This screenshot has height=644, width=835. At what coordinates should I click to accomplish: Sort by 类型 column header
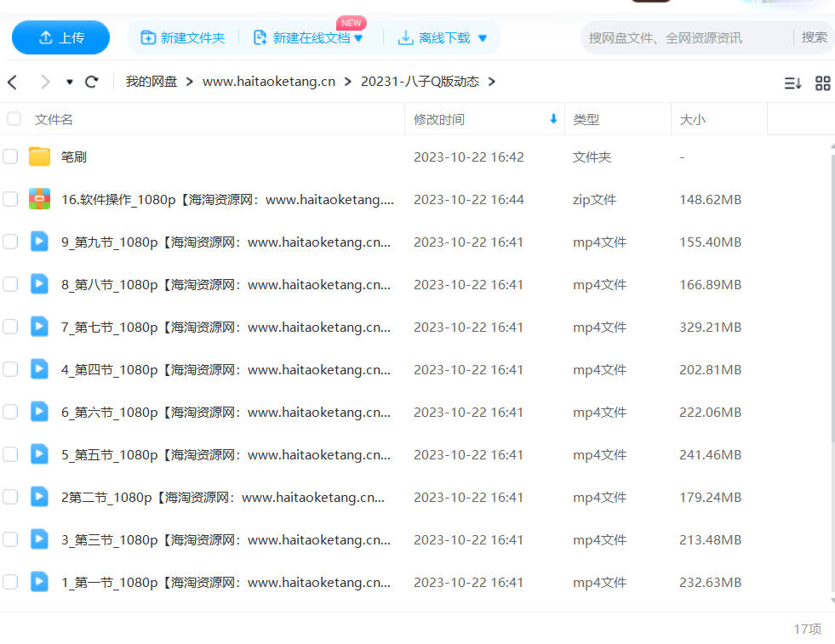[x=586, y=120]
